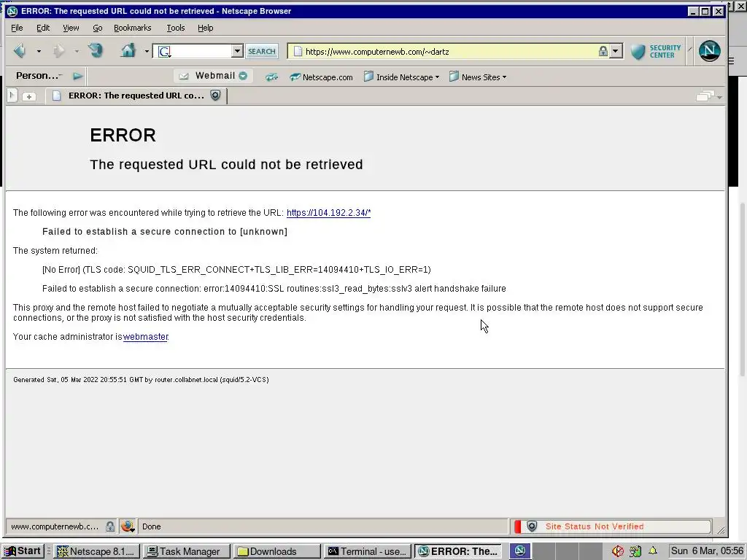This screenshot has height=560, width=747.
Task: Reload the page with the Reload icon
Action: (96, 50)
